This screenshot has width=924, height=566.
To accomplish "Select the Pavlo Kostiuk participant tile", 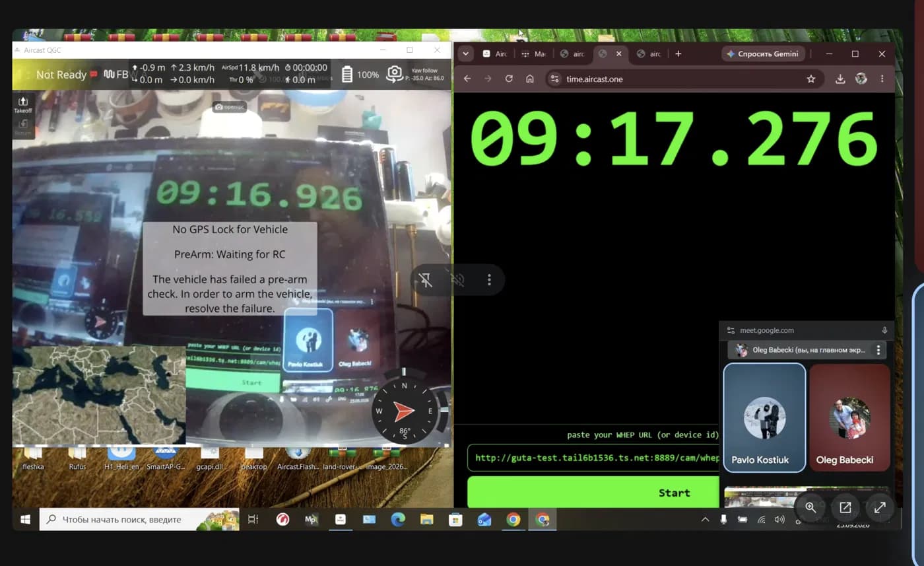I will click(x=764, y=417).
